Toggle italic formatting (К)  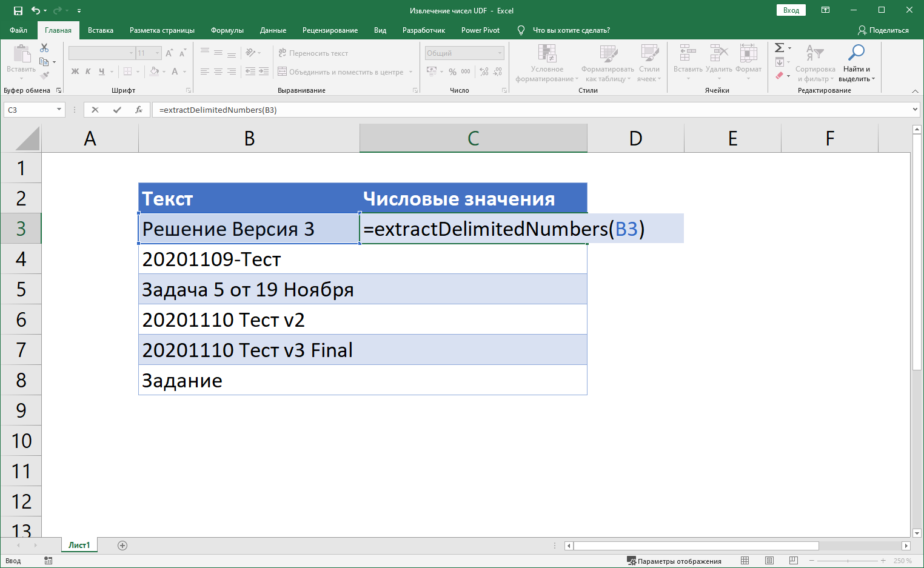tap(88, 71)
